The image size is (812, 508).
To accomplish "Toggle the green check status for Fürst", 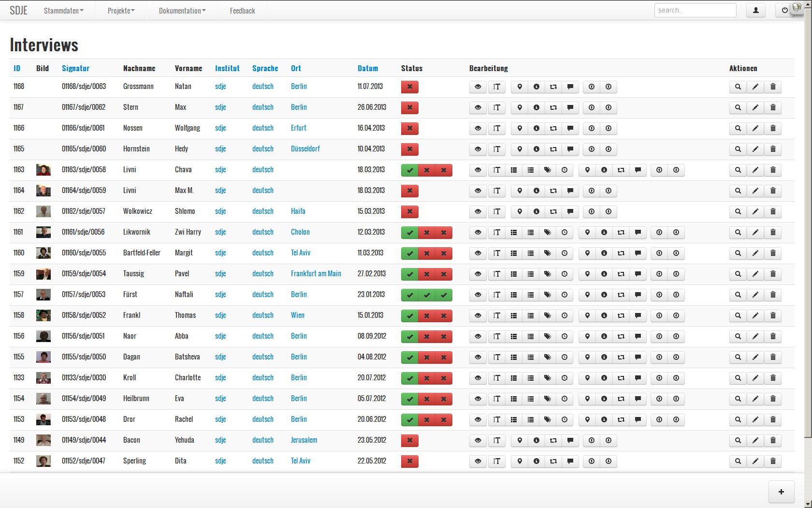I will coord(410,295).
